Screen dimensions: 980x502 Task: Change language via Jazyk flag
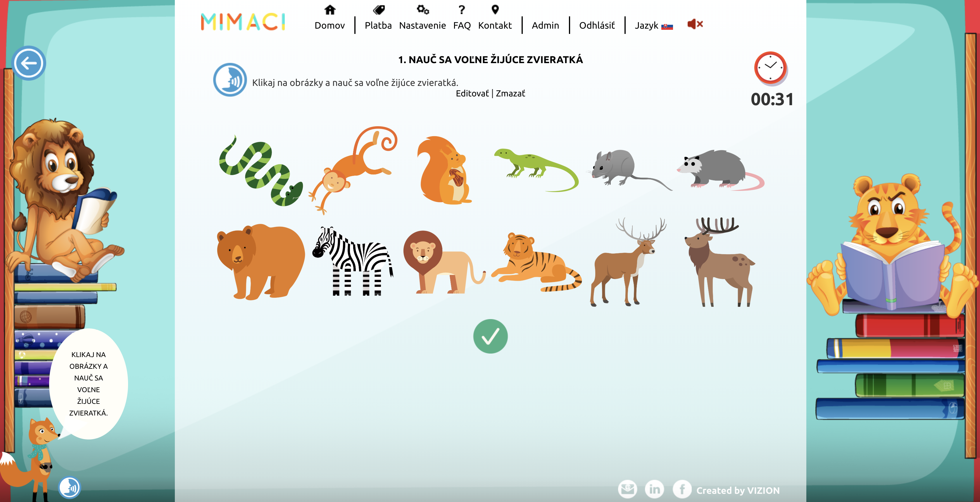click(654, 25)
